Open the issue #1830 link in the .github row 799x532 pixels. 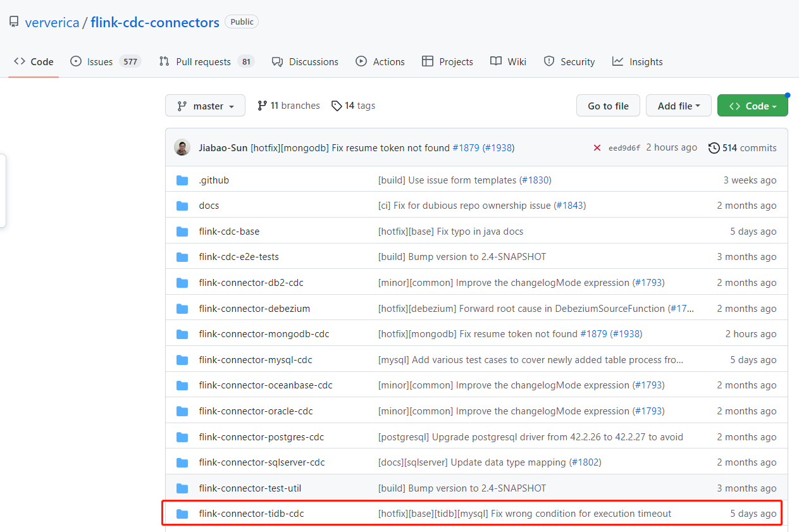(535, 180)
